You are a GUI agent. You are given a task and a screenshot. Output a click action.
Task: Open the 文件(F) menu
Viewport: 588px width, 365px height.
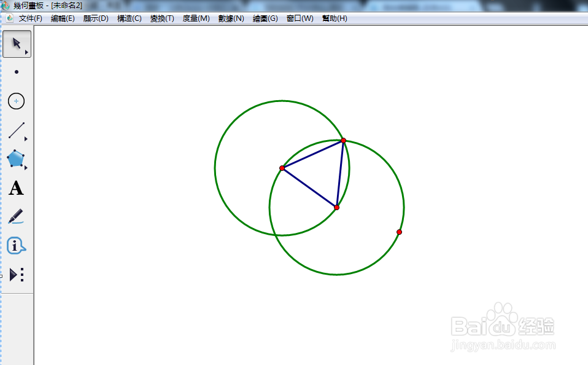pos(30,18)
